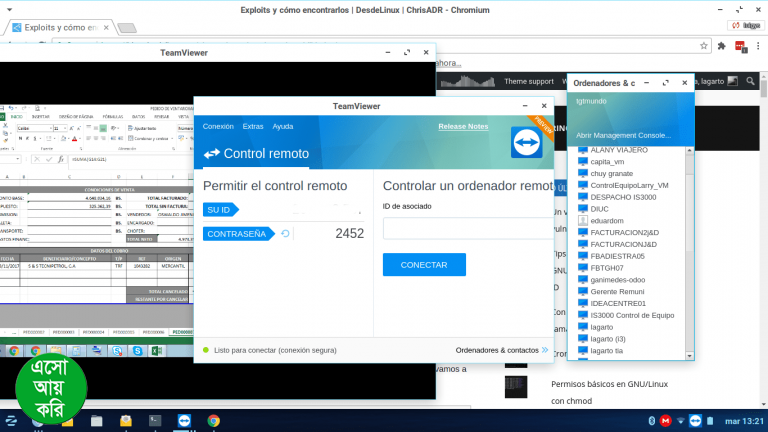The width and height of the screenshot is (768, 432).
Task: Select ALANY VIAJERO in the computers list
Action: pyautogui.click(x=619, y=150)
